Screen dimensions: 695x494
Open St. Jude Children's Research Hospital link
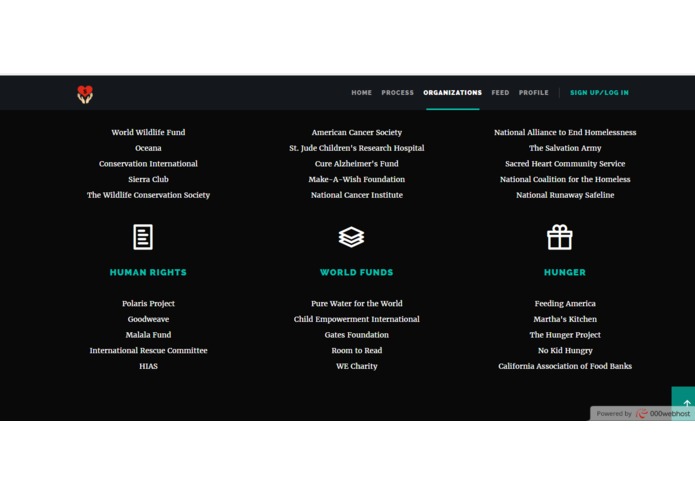(x=357, y=148)
